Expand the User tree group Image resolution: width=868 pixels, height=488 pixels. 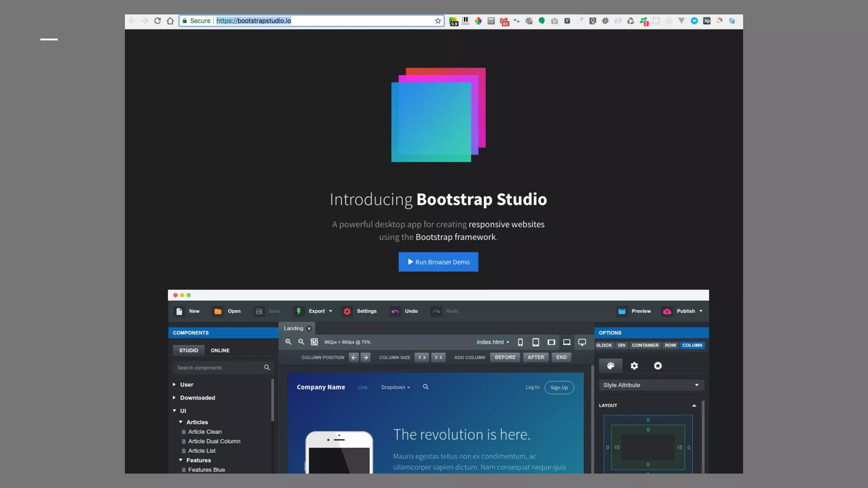(174, 385)
